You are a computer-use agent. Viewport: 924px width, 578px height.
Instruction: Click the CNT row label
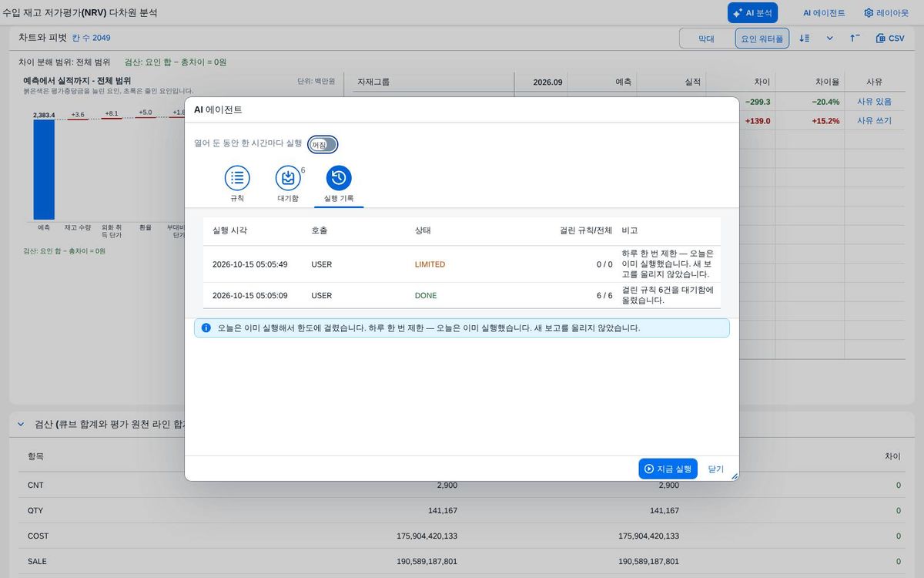pyautogui.click(x=36, y=486)
